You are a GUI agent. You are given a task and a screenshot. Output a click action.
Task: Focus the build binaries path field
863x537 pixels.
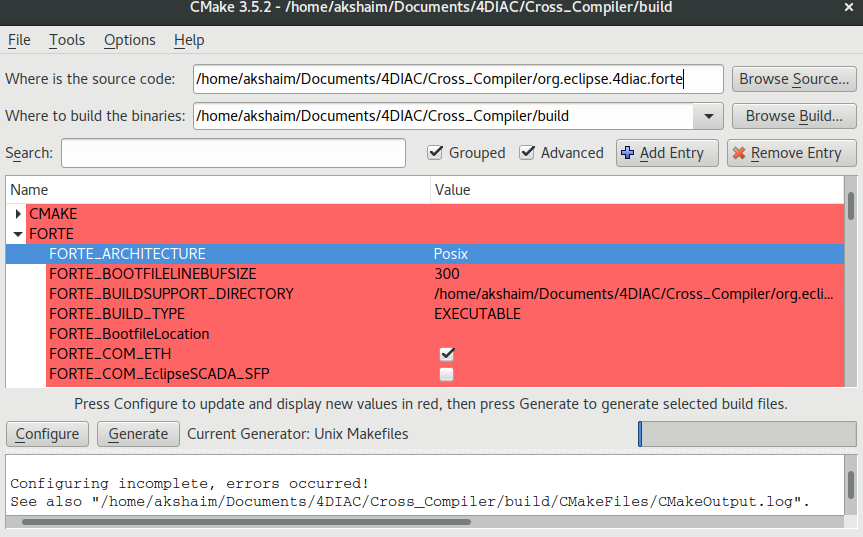444,116
